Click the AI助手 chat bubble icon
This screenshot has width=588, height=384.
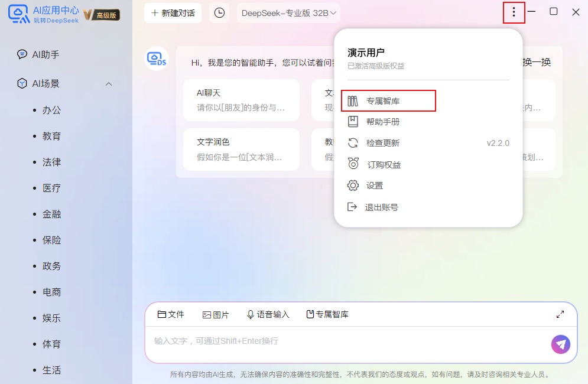coord(22,54)
